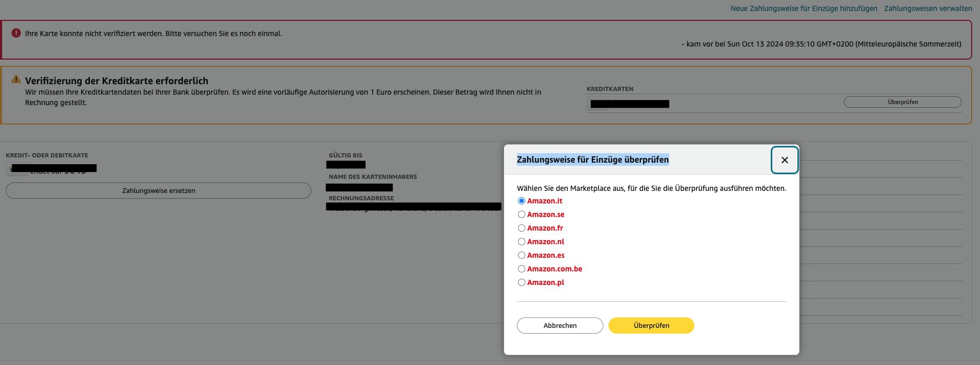
Task: Click the Amazon.pl label text
Action: click(546, 282)
